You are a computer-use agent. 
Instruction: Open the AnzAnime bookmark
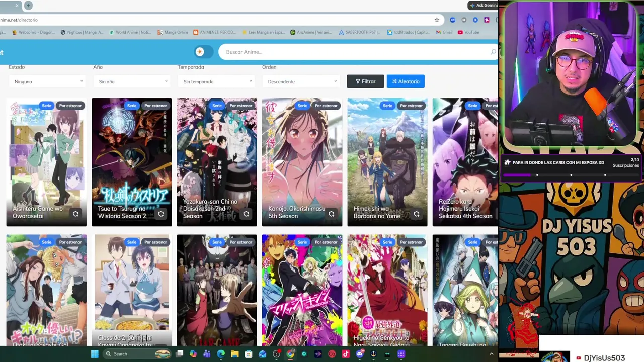[311, 32]
